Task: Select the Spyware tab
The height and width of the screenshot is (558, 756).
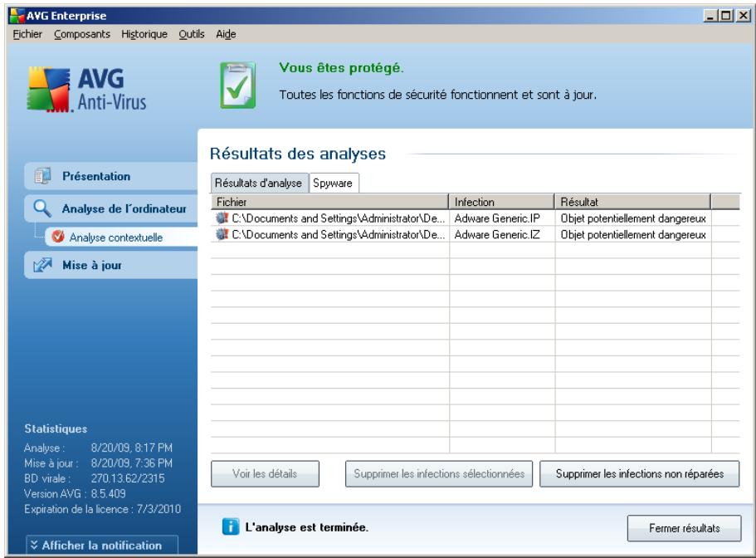Action: point(334,184)
